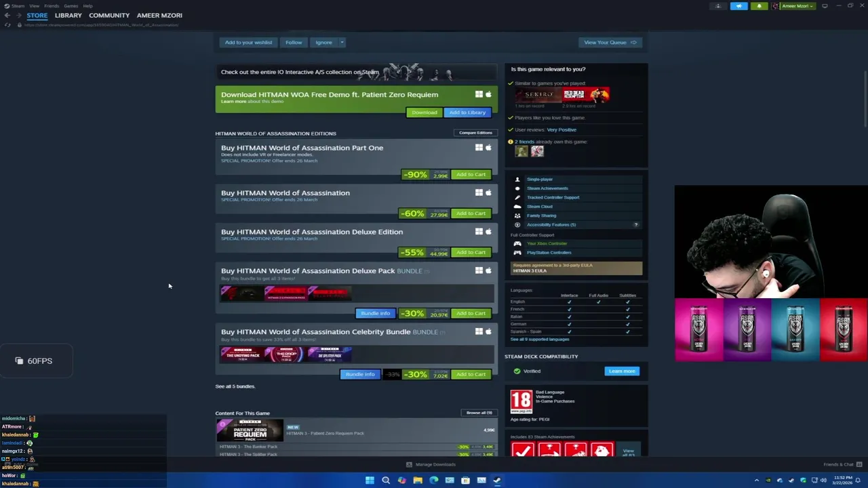Add the free demo to Library
Viewport: 868px width, 488px height.
click(x=467, y=113)
